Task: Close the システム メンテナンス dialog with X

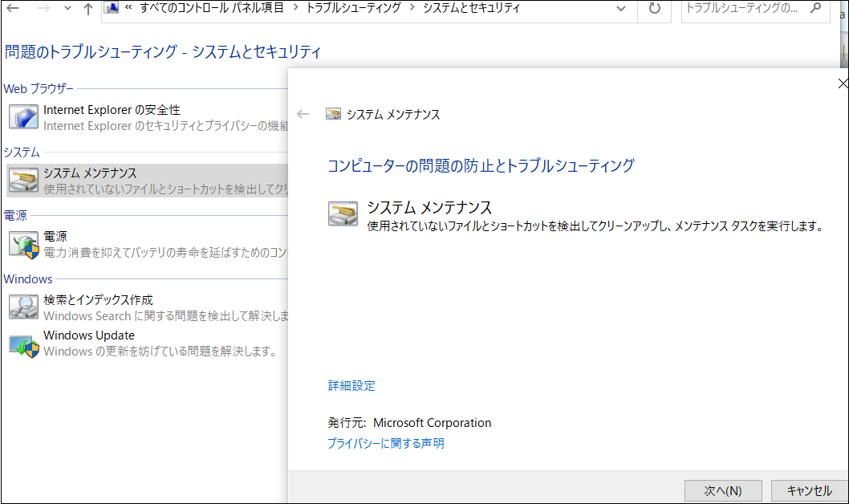Action: (x=843, y=83)
